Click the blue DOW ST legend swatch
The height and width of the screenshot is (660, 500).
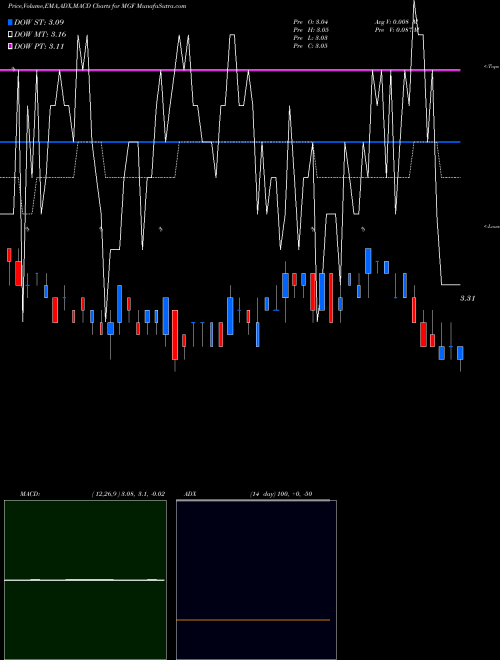coord(10,22)
